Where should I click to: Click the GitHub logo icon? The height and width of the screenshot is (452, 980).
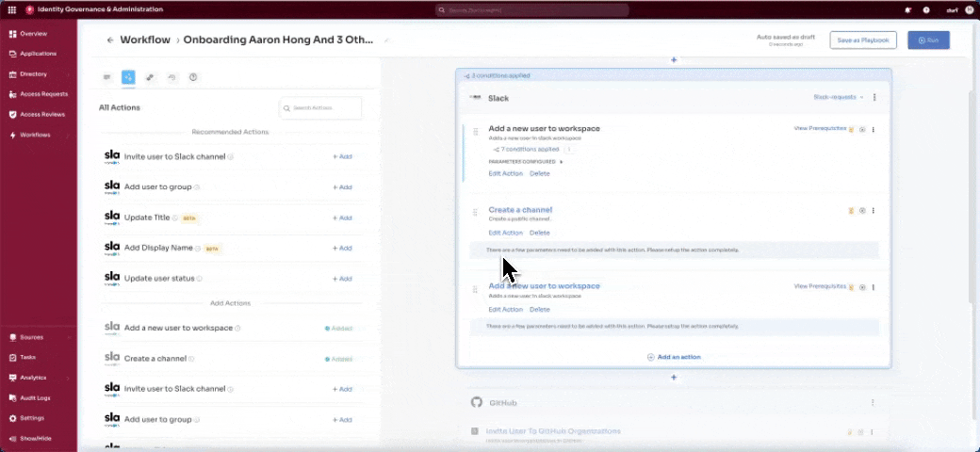tap(477, 403)
